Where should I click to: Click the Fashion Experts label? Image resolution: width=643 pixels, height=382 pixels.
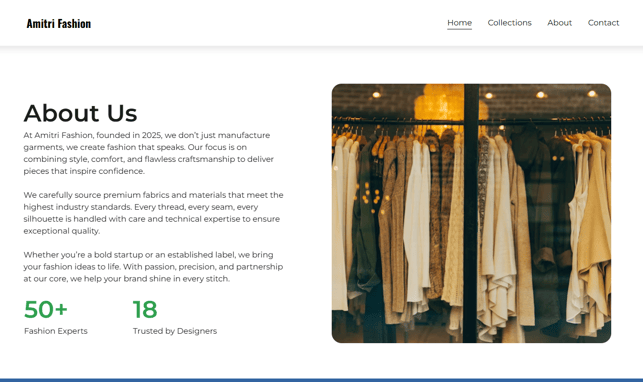click(x=56, y=331)
